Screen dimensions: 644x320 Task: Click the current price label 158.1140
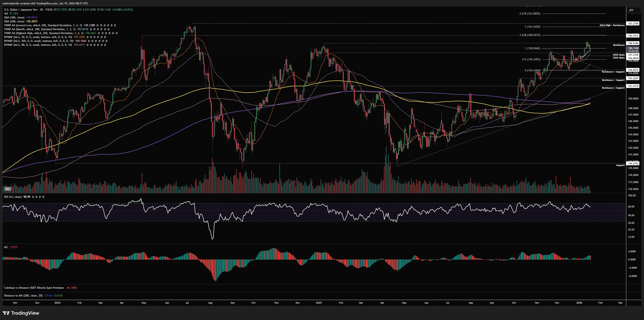point(633,48)
